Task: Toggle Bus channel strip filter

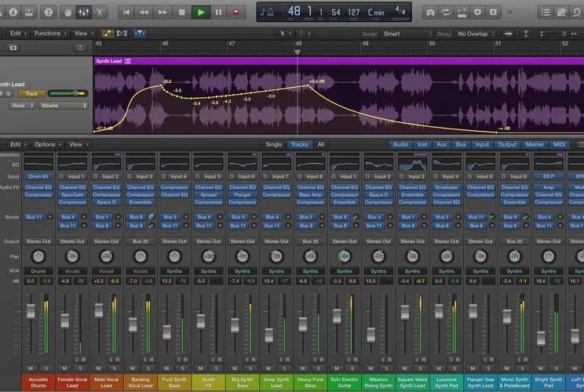Action: [x=461, y=144]
